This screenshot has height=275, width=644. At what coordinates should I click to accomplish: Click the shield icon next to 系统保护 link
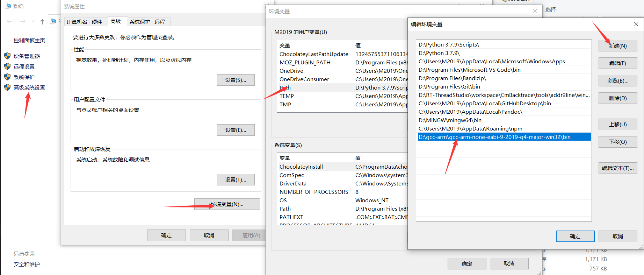pos(7,77)
